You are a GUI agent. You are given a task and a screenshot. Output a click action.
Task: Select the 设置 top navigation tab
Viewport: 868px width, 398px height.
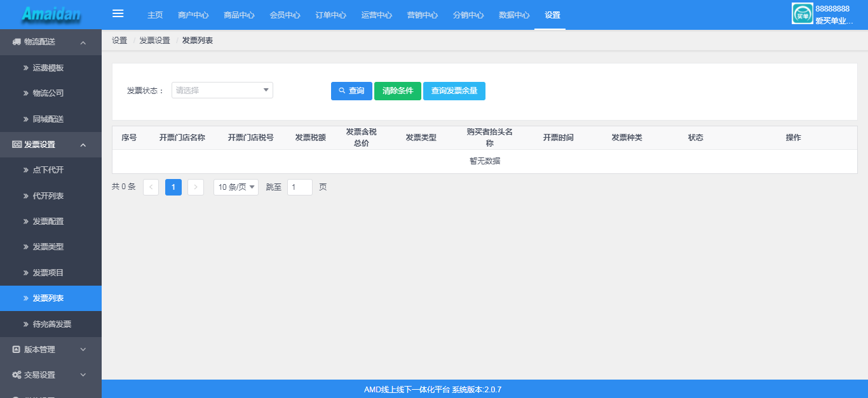click(552, 15)
